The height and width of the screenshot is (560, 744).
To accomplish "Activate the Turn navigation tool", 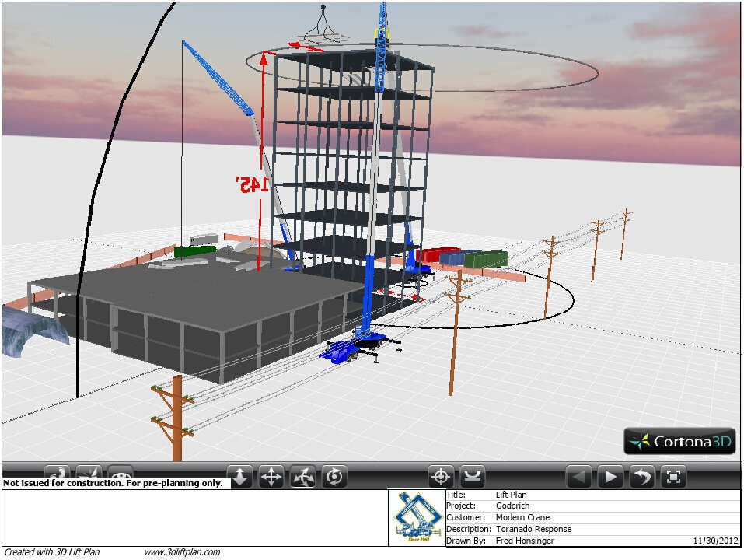I will point(303,476).
